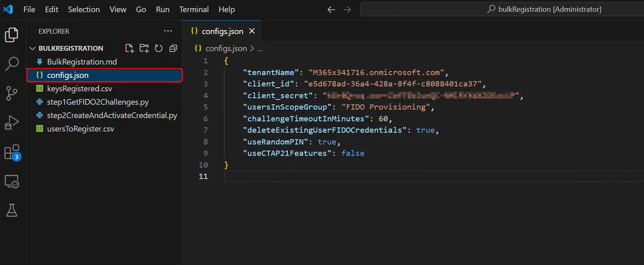Open the Run and Debug view
Image resolution: width=644 pixels, height=265 pixels.
pos(11,123)
